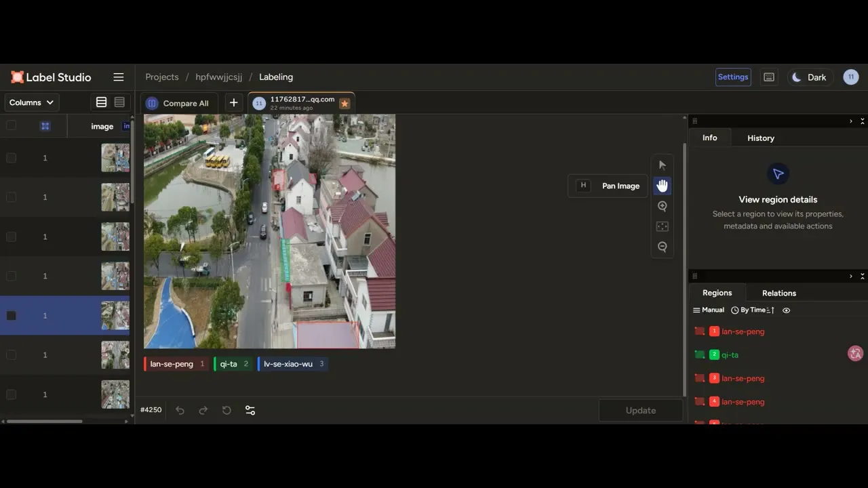Check the select-all tasks checkbox

click(11, 125)
